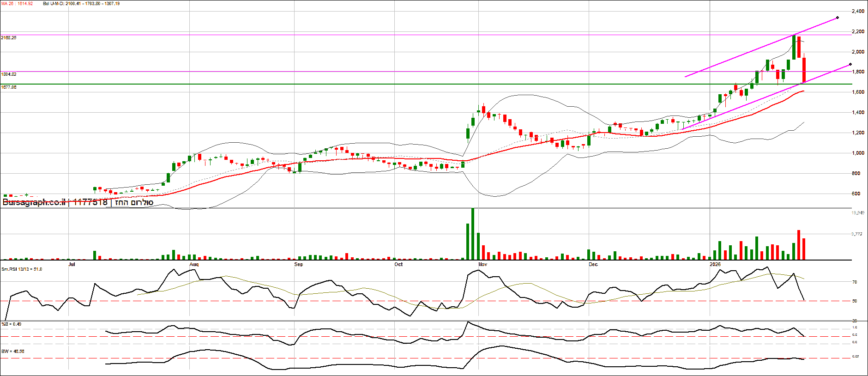
Task: Click the 600 price axis label
Action: [856, 194]
